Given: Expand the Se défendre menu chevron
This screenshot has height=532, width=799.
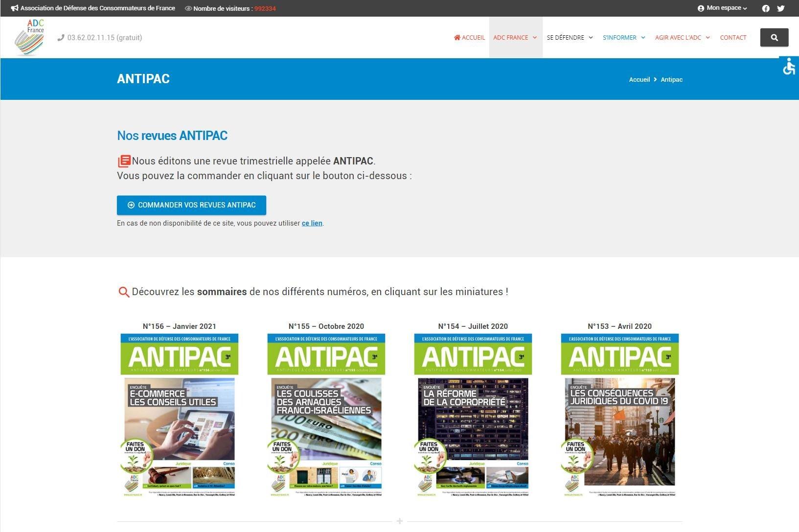Looking at the screenshot, I should point(591,38).
